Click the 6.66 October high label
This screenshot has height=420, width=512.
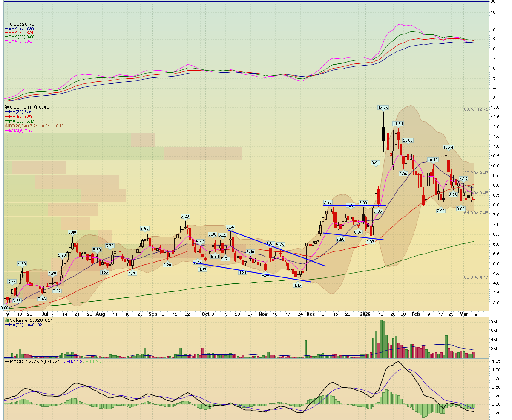pyautogui.click(x=230, y=227)
